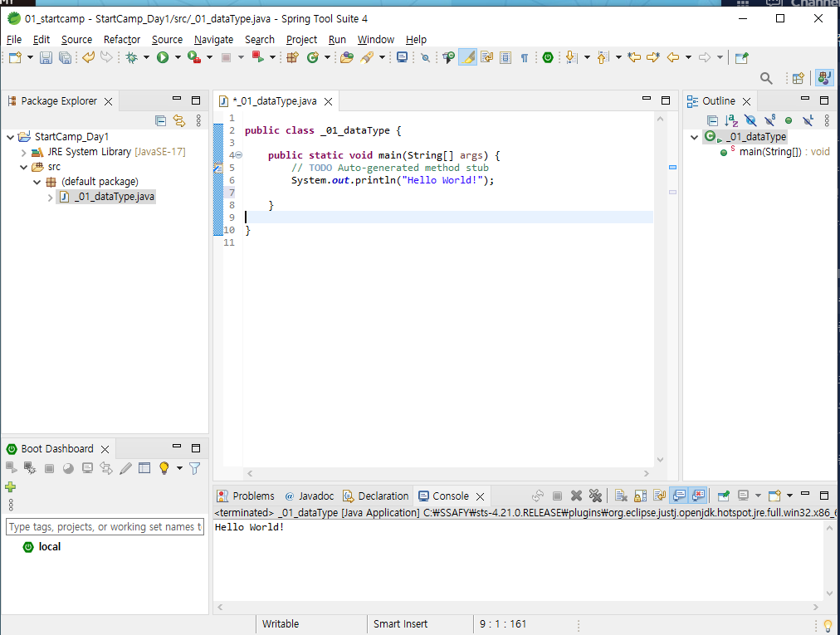
Task: Switch to the Declaration tab
Action: pyautogui.click(x=376, y=496)
